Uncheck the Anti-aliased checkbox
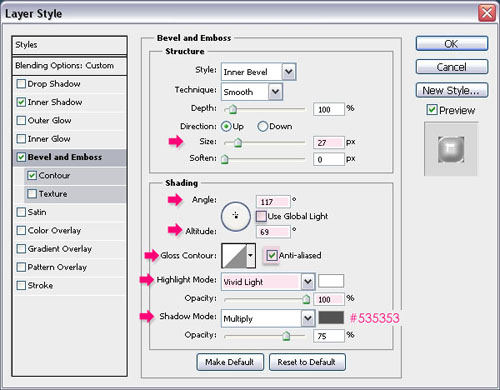This screenshot has height=390, width=500. 272,256
